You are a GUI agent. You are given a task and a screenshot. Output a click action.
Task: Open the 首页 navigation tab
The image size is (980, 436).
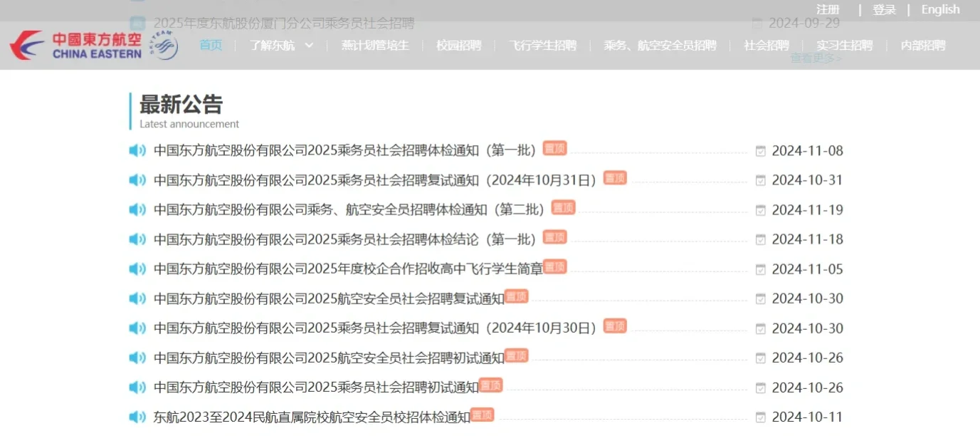(x=210, y=44)
